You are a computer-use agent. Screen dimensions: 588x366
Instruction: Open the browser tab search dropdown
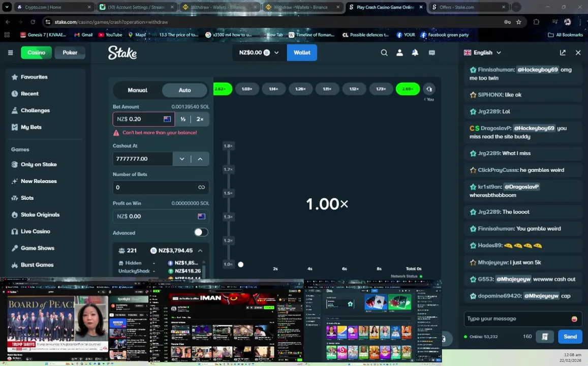pyautogui.click(x=7, y=7)
